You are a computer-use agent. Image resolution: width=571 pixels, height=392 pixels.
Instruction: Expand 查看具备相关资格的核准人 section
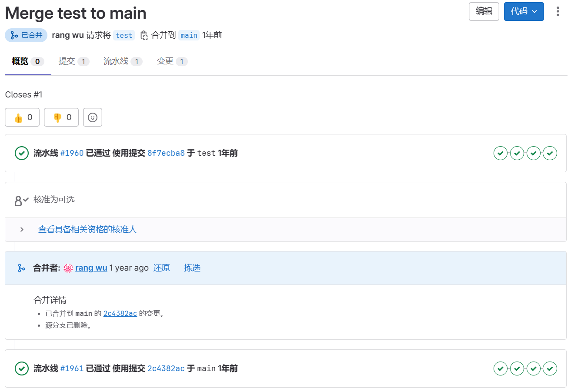87,230
